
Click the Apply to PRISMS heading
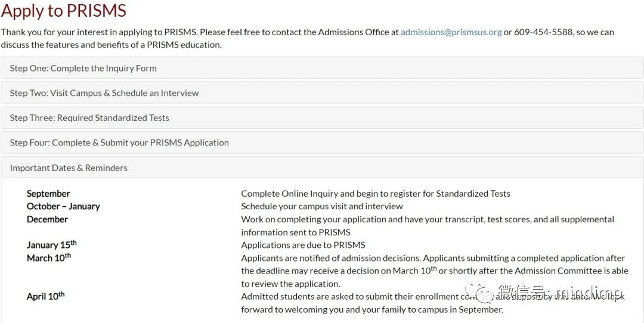click(x=64, y=10)
